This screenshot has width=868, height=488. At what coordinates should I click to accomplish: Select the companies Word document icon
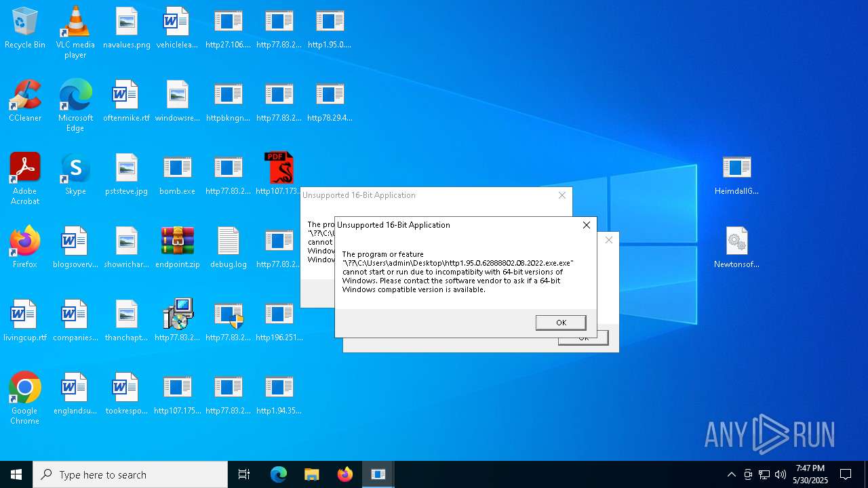pos(75,321)
